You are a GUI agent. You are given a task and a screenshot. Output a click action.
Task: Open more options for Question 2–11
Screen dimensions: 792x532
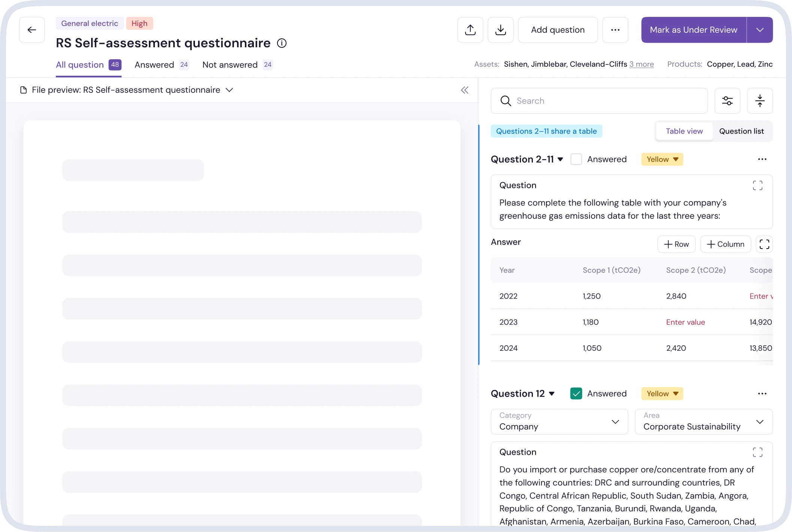[762, 159]
